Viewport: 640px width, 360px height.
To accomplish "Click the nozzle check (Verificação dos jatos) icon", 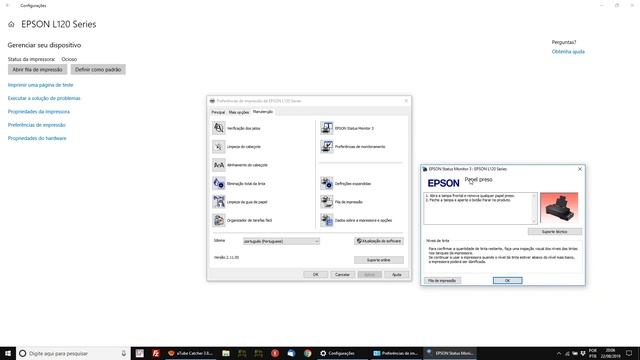I will (219, 128).
